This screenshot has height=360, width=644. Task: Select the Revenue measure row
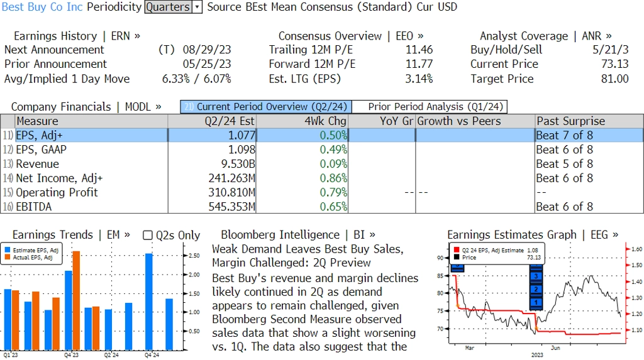[322, 164]
